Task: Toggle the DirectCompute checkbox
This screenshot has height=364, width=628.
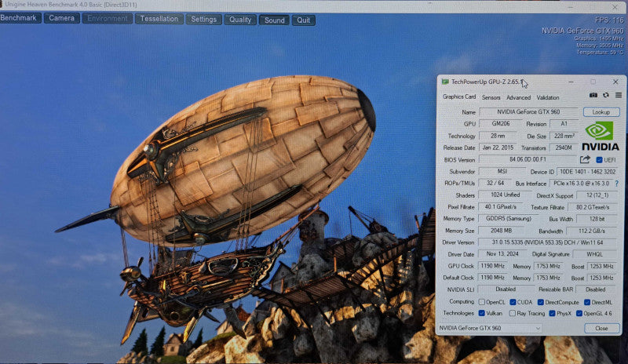Action: click(540, 302)
